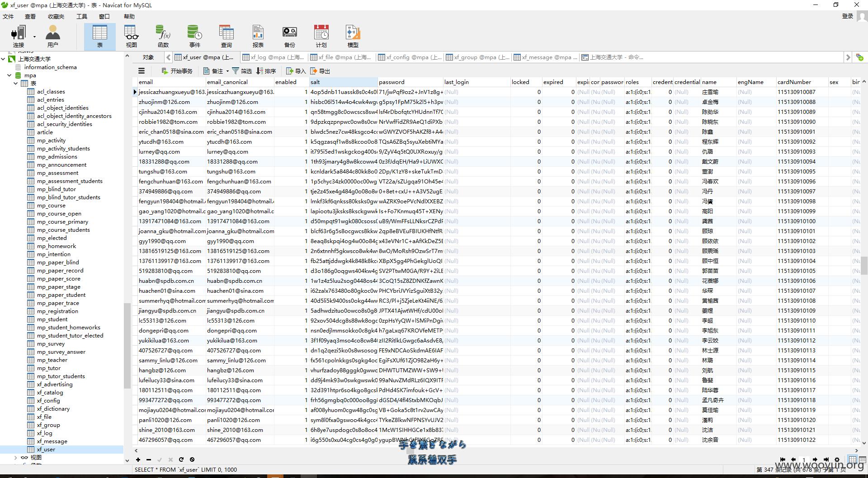Click the 开始事务 button
Image resolution: width=868 pixels, height=478 pixels.
[x=177, y=71]
